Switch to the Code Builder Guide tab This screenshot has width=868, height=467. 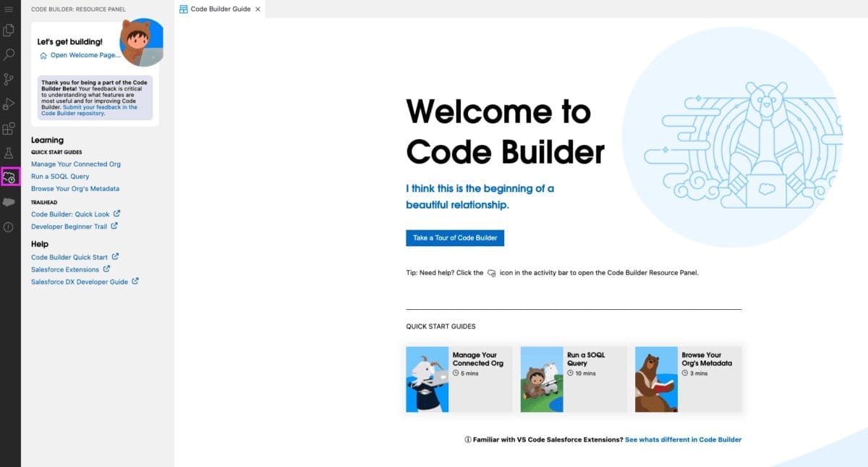tap(214, 9)
